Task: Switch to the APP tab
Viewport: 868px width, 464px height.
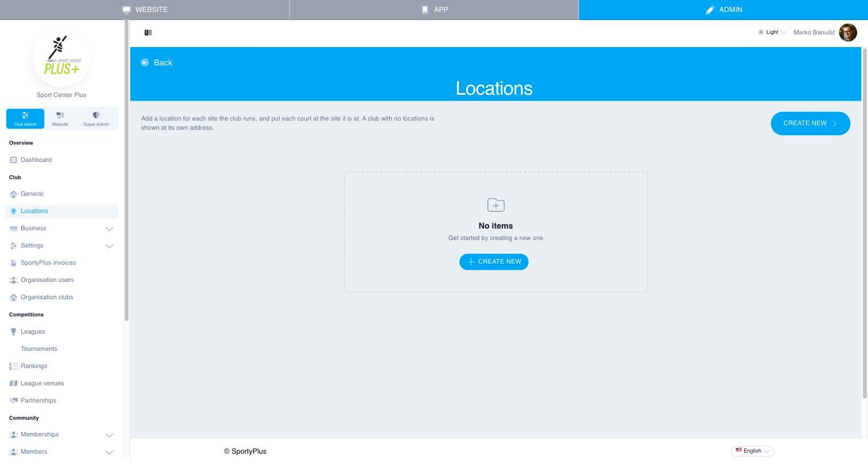Action: [x=434, y=10]
